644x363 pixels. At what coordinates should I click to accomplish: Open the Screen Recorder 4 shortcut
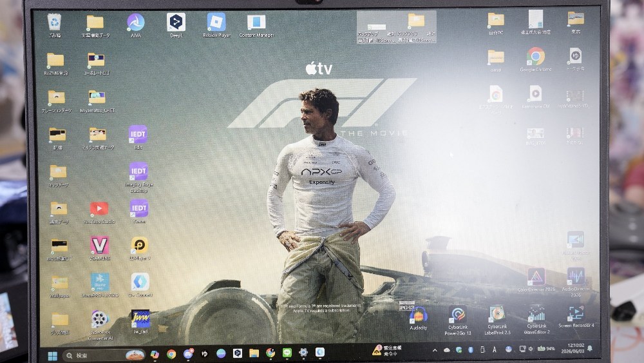coord(576,317)
